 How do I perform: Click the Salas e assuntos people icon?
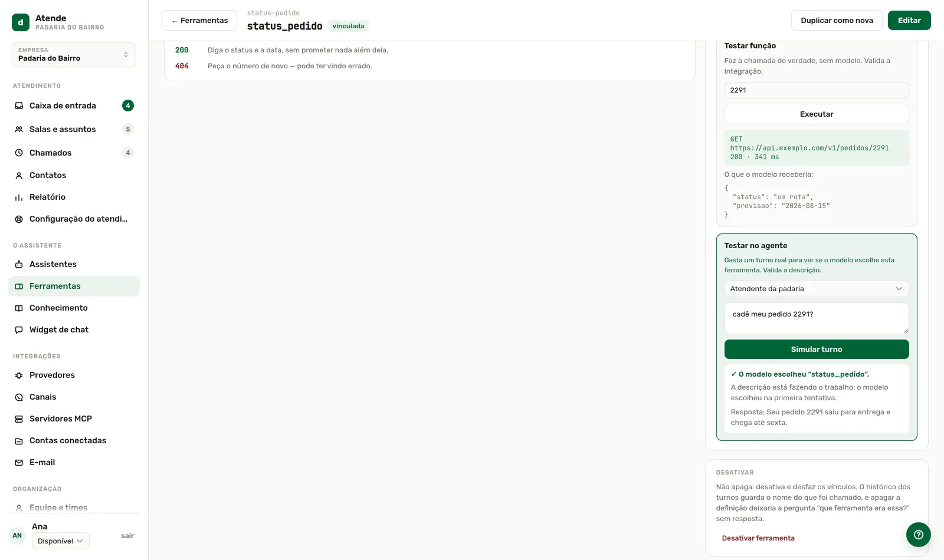tap(19, 129)
